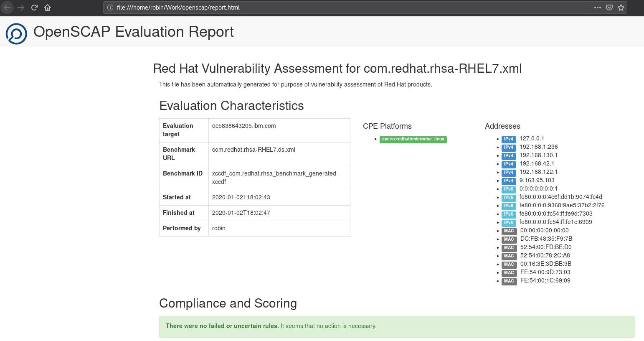
Task: Select the cpe:/o:redhat:enterprise_linux platform badge
Action: (413, 139)
